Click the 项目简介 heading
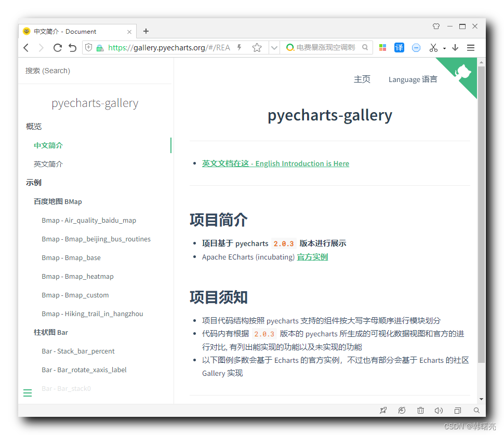 (219, 220)
